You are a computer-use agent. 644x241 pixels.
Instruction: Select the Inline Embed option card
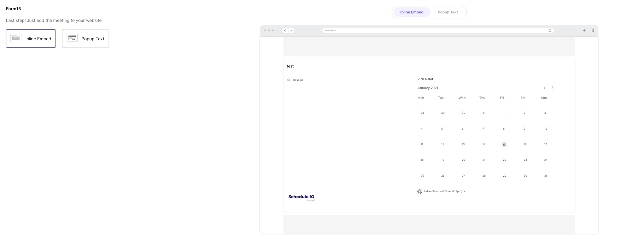(31, 39)
